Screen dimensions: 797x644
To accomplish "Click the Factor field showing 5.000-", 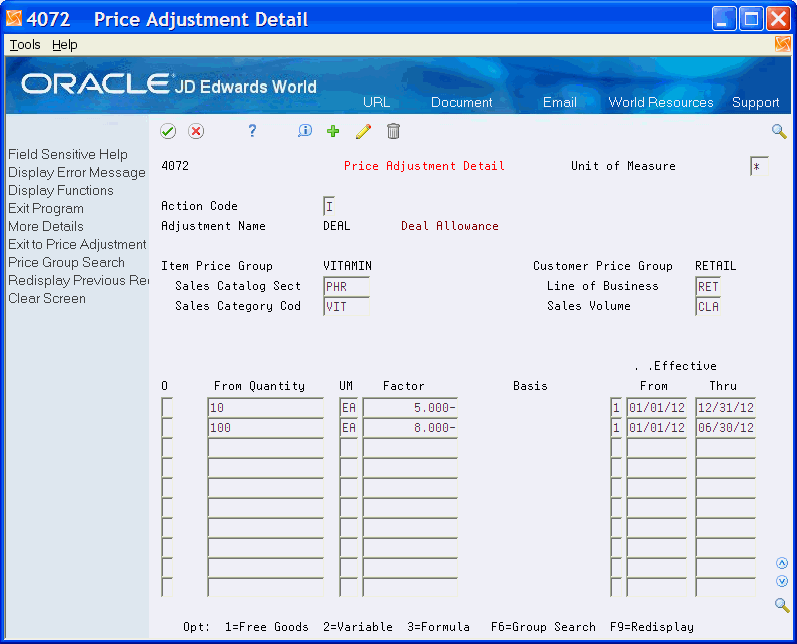I will [x=410, y=408].
